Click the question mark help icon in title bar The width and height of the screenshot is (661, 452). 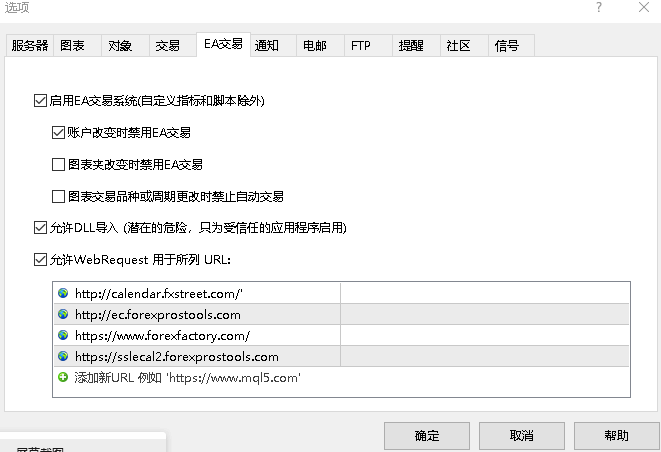[599, 7]
